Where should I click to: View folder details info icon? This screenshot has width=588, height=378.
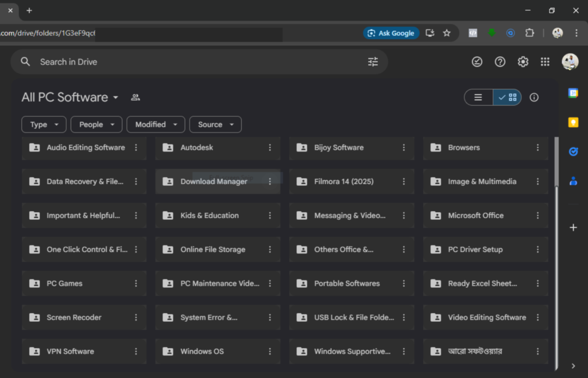coord(534,98)
